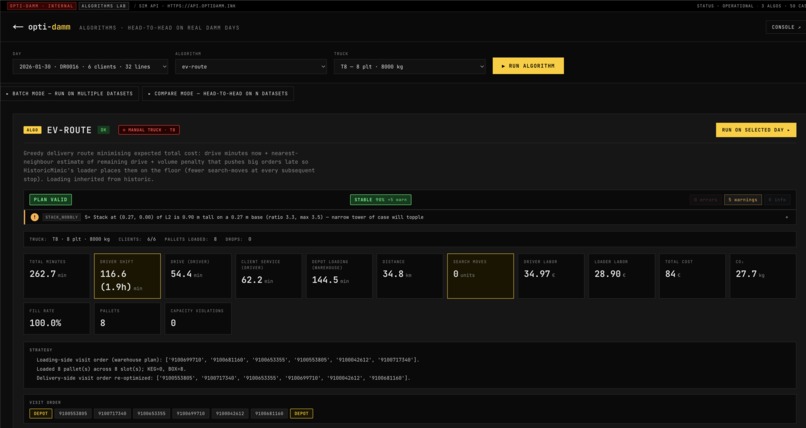Click the Strategy section heading
This screenshot has width=806, height=428.
click(41, 350)
